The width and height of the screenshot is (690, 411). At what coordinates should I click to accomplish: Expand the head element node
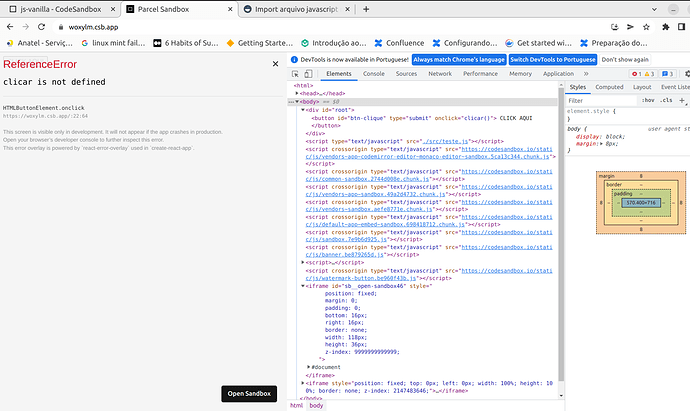pos(297,93)
